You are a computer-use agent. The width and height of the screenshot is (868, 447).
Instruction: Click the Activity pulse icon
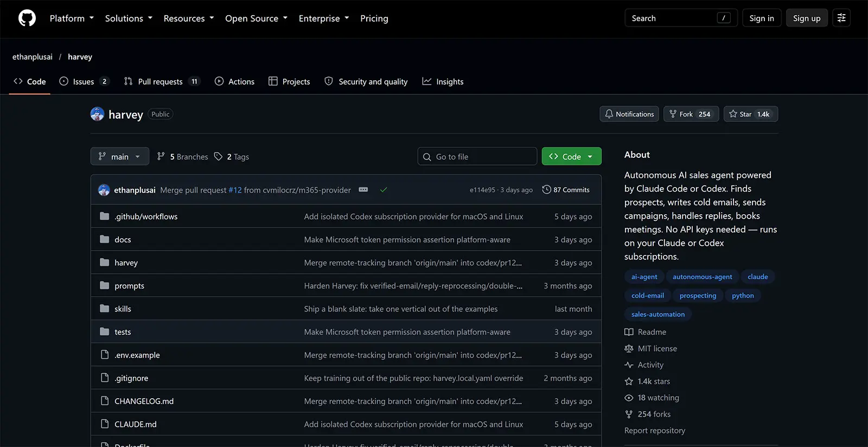click(x=629, y=365)
